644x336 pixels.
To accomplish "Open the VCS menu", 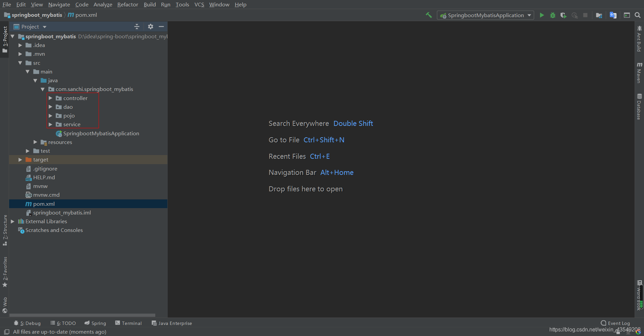I will [199, 4].
